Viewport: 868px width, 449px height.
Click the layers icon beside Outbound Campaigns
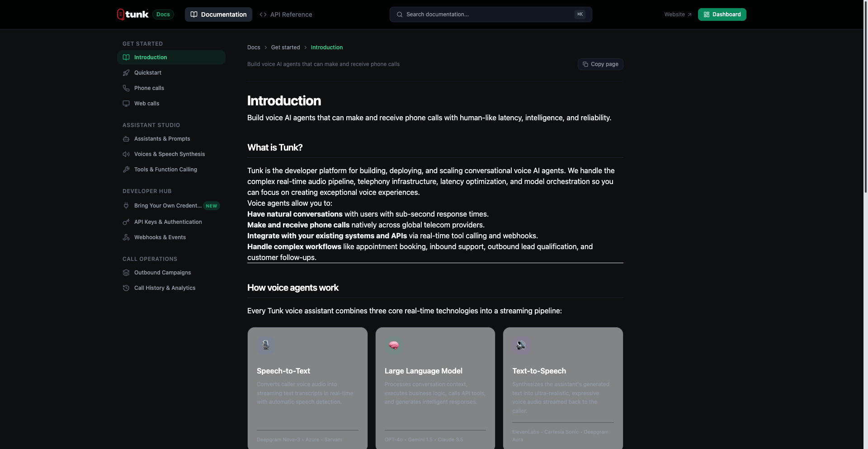126,273
